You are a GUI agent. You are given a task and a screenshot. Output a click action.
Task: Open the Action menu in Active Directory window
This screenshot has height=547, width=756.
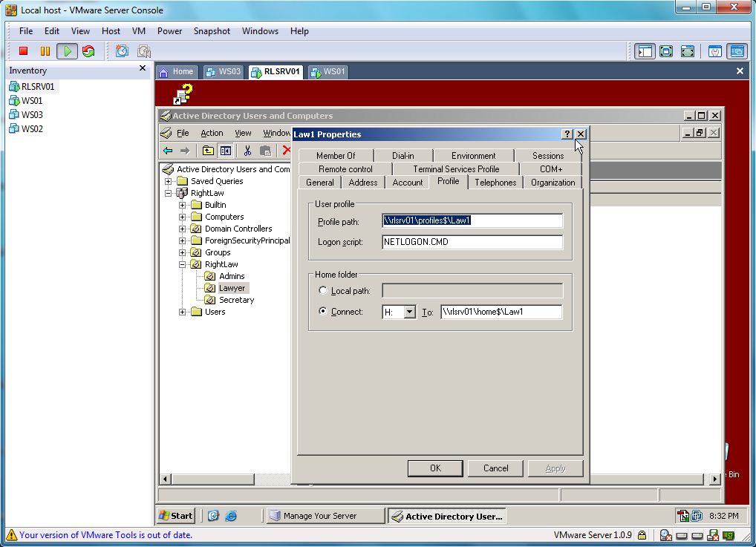(x=212, y=133)
